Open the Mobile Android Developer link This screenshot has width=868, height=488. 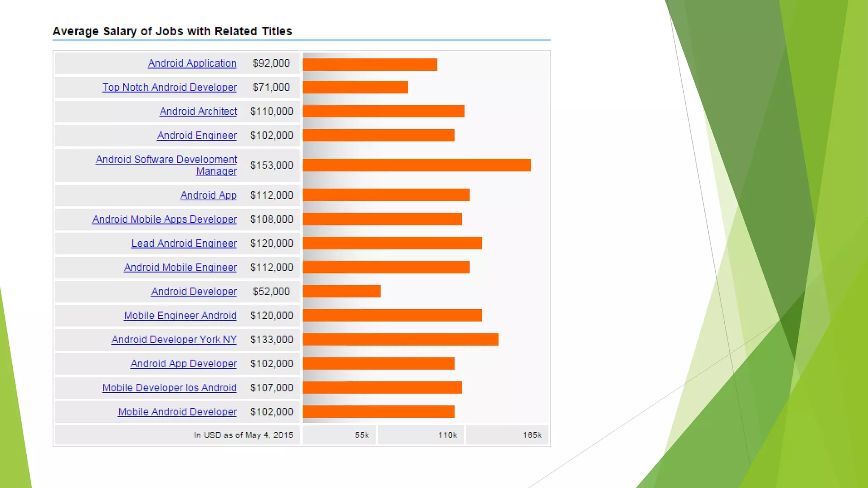pos(177,412)
